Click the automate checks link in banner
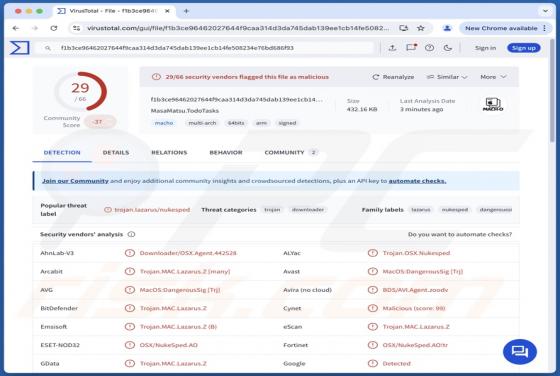Image resolution: width=560 pixels, height=376 pixels. (x=417, y=181)
